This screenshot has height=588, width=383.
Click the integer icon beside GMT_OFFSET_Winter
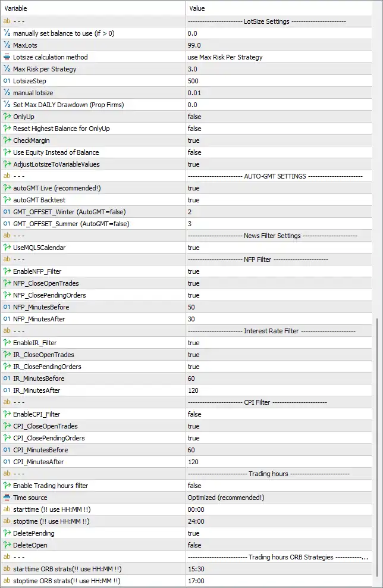pos(7,212)
